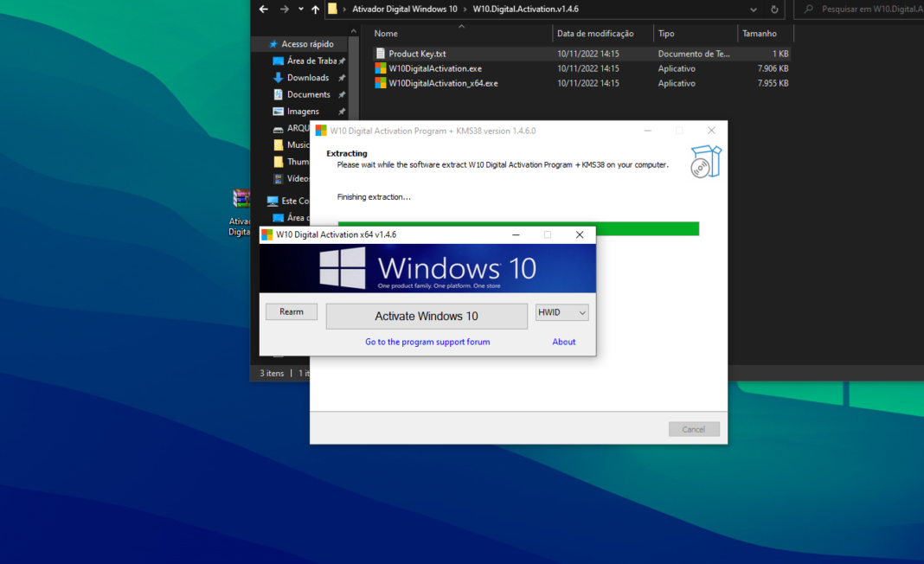Open the About link
The height and width of the screenshot is (564, 924).
pos(563,342)
